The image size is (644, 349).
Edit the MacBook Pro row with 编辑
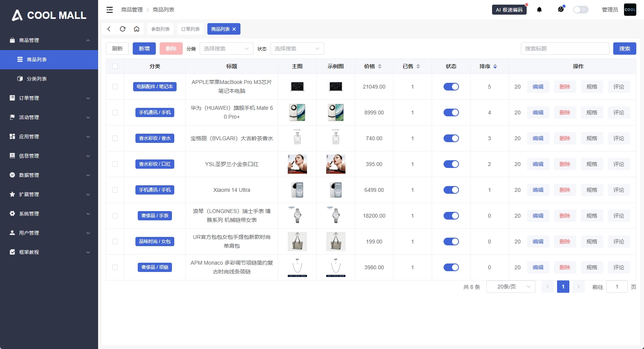(x=538, y=87)
